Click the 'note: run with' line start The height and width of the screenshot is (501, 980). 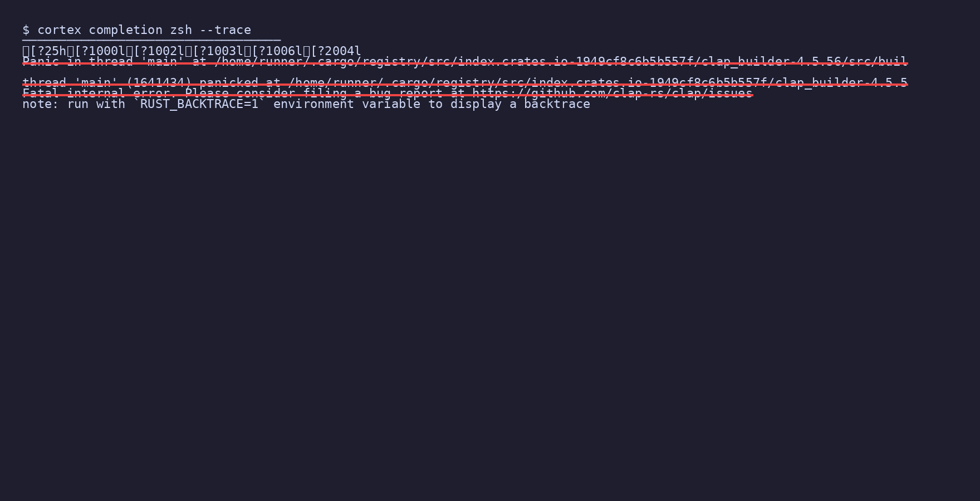coord(73,104)
